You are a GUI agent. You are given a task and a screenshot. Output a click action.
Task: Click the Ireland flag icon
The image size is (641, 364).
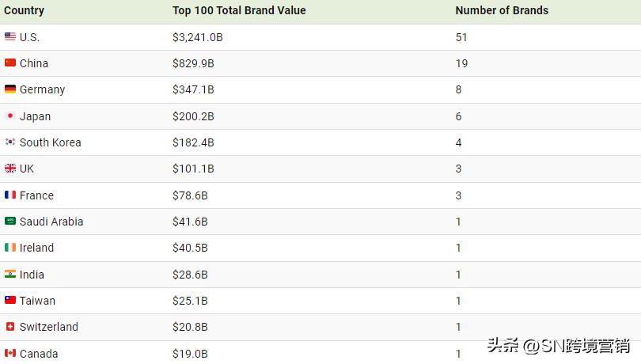click(10, 248)
